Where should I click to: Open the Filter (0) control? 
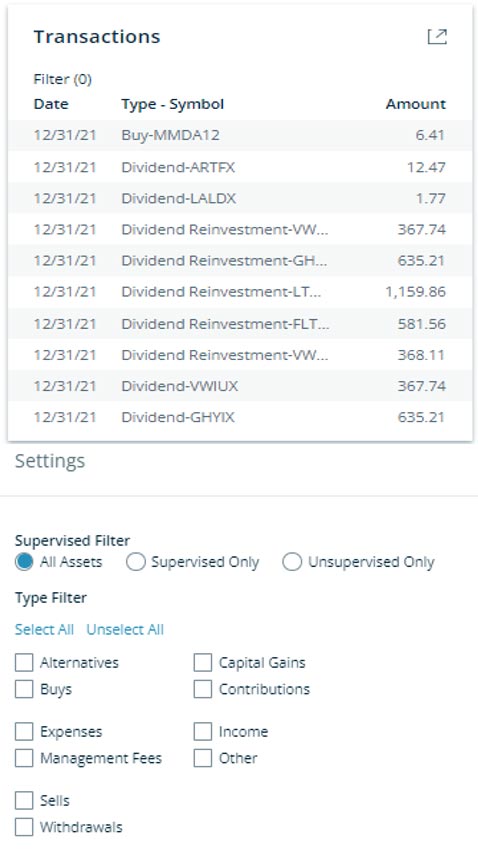coord(62,79)
